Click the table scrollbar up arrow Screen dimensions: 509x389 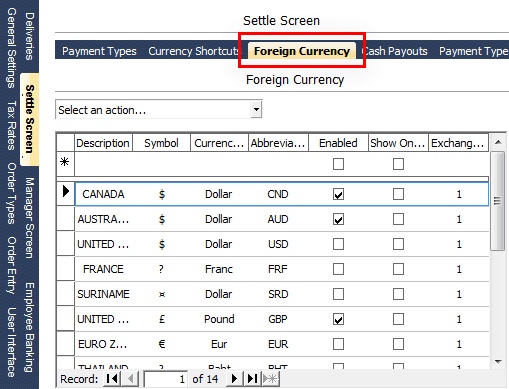tap(498, 142)
